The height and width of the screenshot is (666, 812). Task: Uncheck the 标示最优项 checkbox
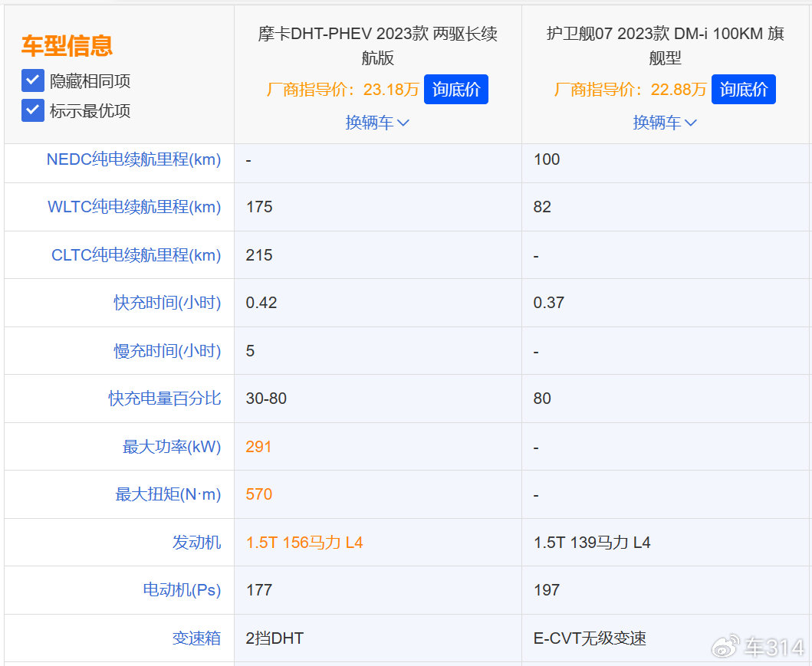(x=32, y=110)
